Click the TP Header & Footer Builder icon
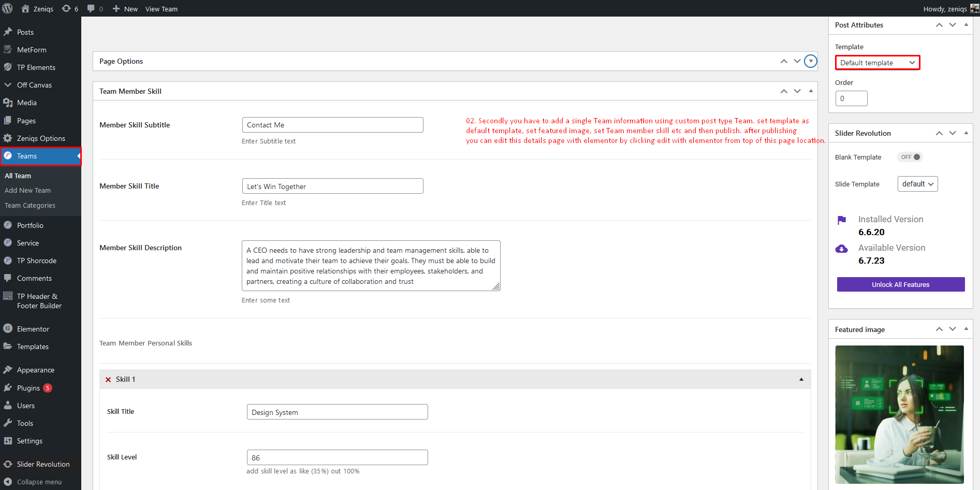The height and width of the screenshot is (490, 980). (8, 296)
